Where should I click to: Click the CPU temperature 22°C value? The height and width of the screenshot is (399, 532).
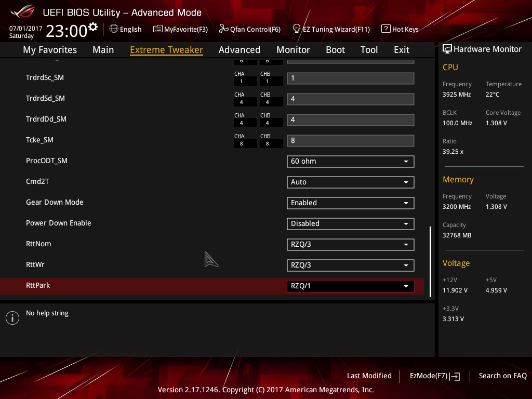[x=493, y=95]
